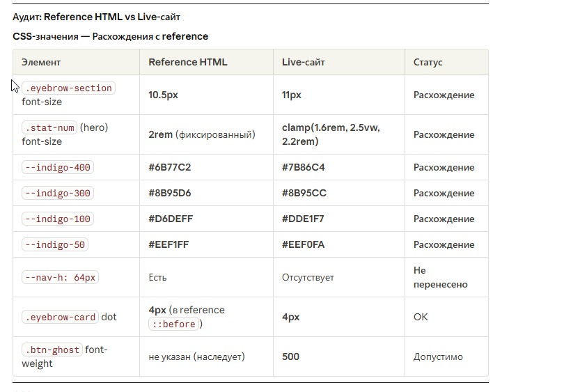Click the "Reference HTML" column header

187,62
